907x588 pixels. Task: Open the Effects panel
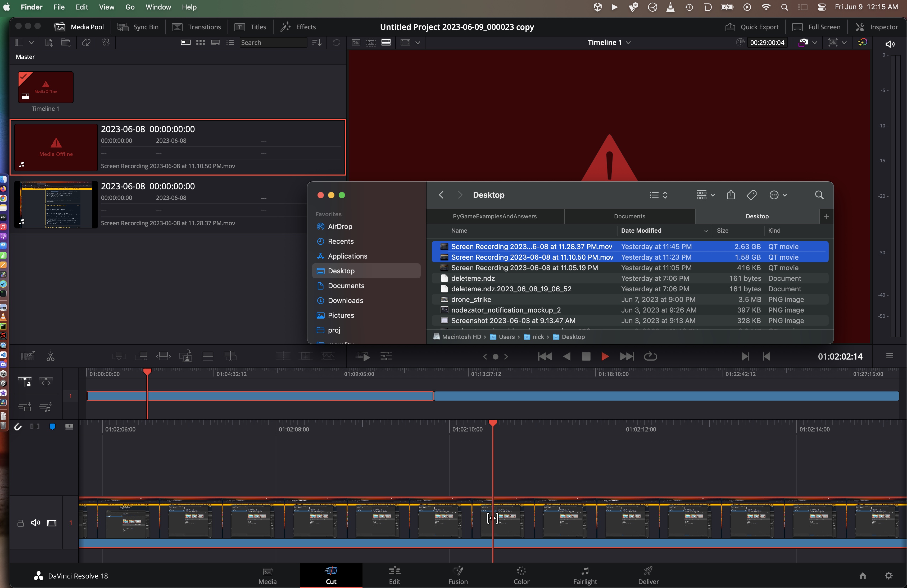tap(298, 27)
